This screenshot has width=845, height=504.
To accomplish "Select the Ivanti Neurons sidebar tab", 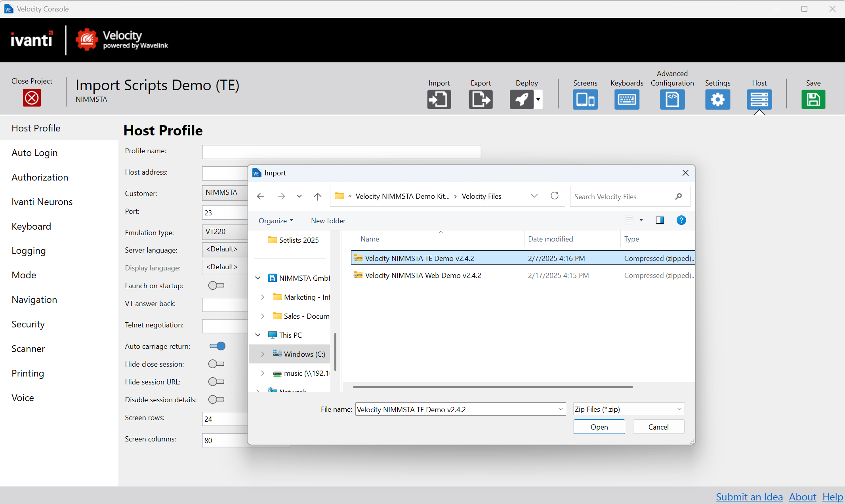I will (x=59, y=202).
